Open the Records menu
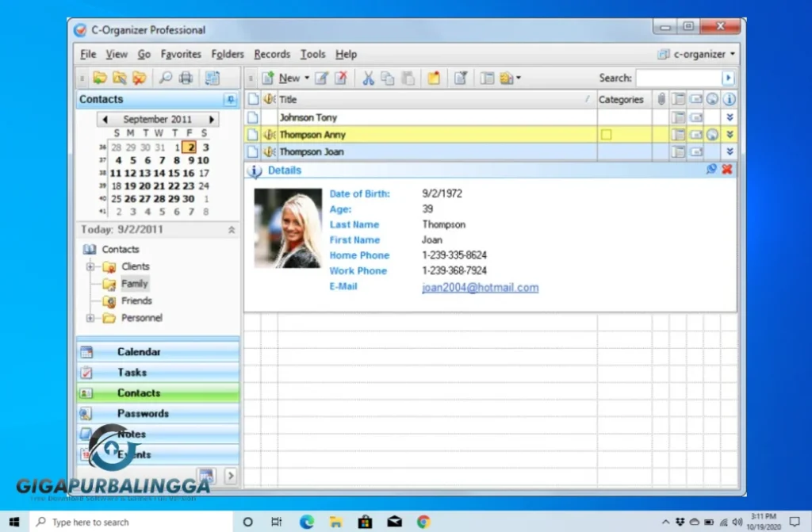This screenshot has height=532, width=812. (x=272, y=54)
